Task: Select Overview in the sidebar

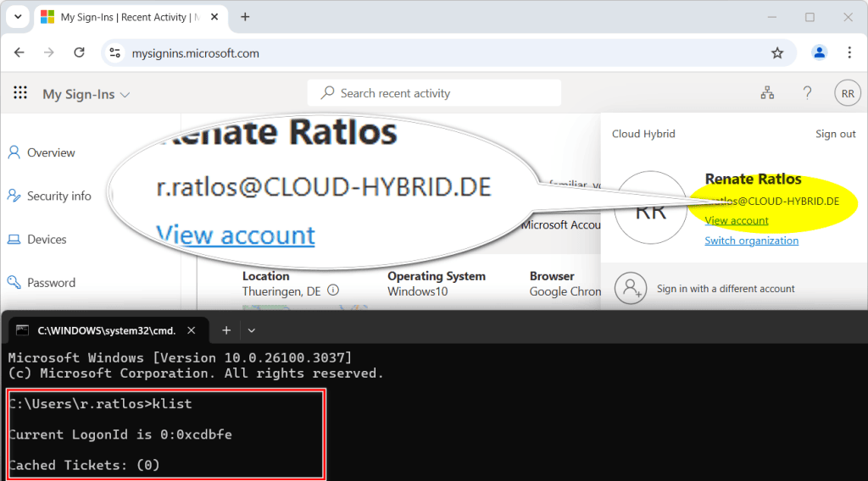Action: click(x=51, y=153)
